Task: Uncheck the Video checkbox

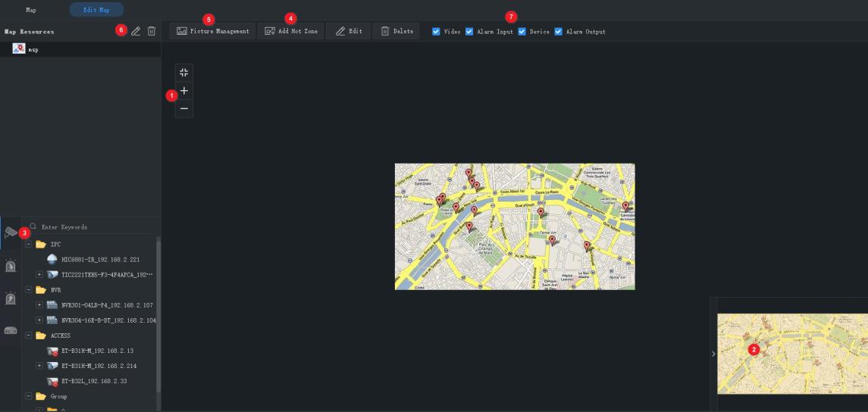Action: click(436, 32)
